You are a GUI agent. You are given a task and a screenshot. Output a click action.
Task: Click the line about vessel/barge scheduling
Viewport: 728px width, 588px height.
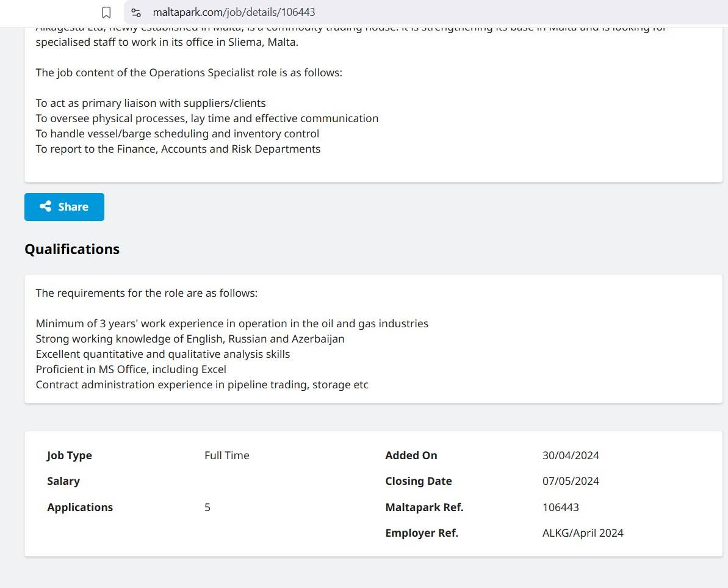pyautogui.click(x=178, y=134)
